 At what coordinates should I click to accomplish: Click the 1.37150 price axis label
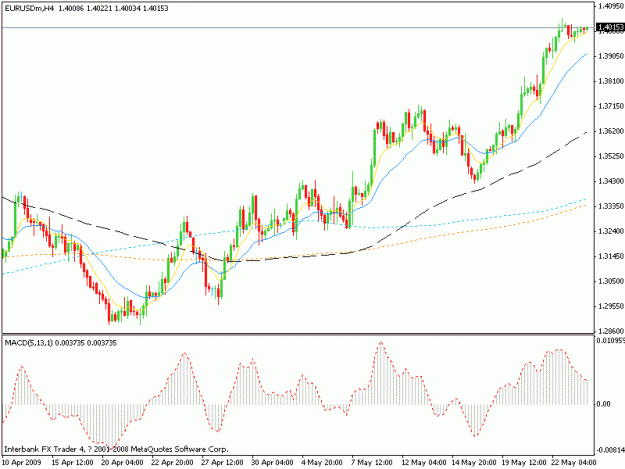pos(611,106)
